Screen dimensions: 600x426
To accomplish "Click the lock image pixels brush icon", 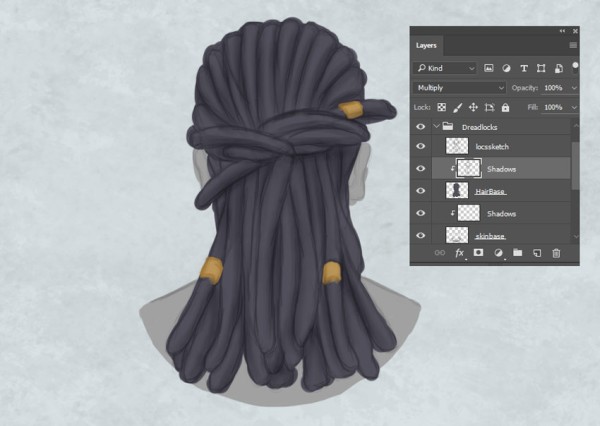I will (x=457, y=108).
